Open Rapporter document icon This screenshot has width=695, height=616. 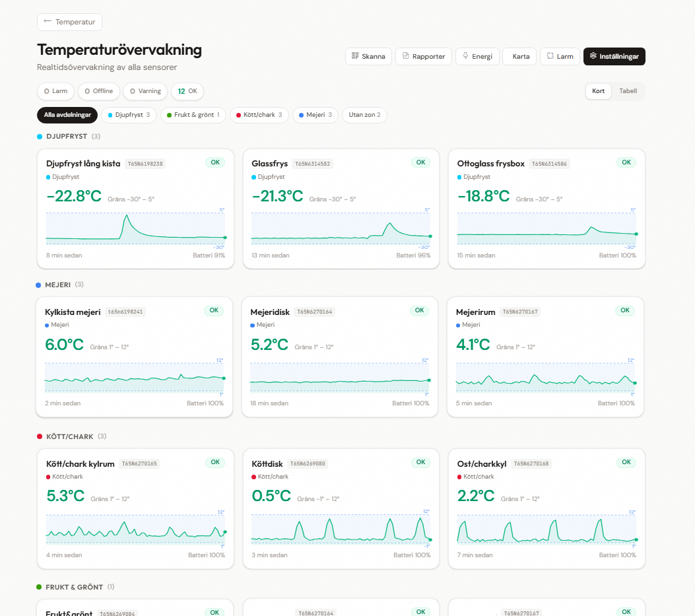click(x=405, y=56)
